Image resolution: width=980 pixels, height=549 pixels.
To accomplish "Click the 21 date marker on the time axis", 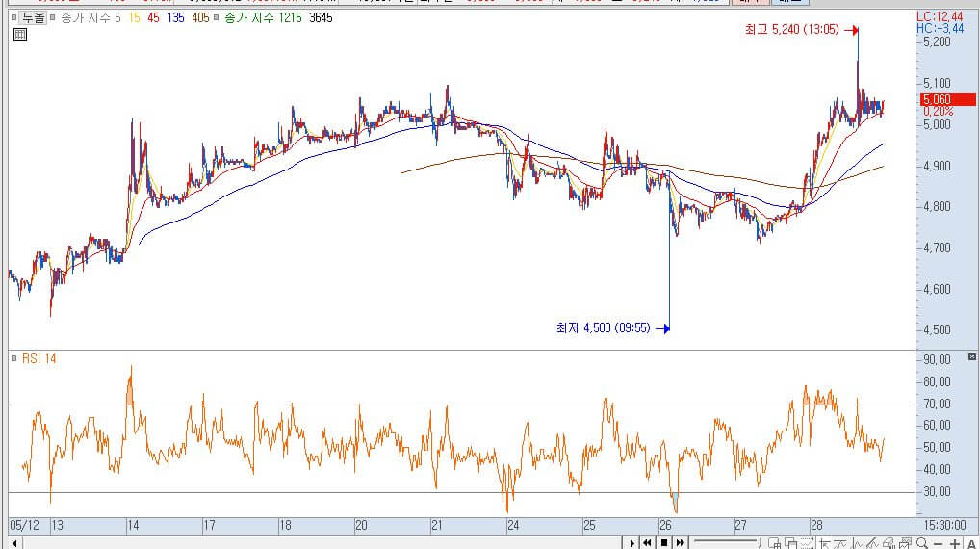I will pyautogui.click(x=437, y=525).
